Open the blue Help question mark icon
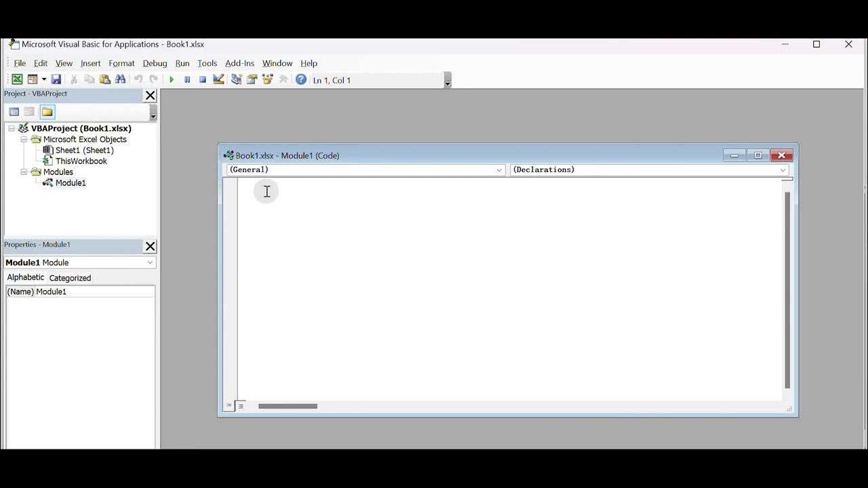 coord(301,79)
